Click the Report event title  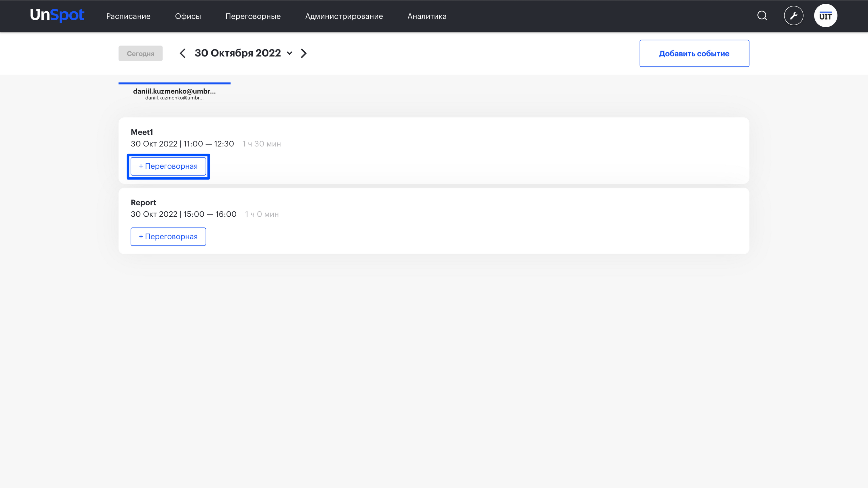(x=144, y=203)
